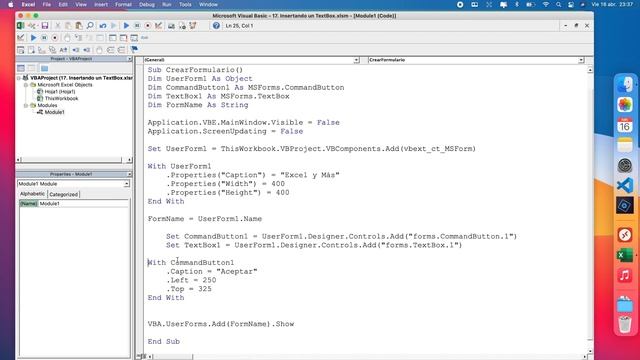
Task: Toggle breakpoint using hand icon beside Step Into
Action: tap(67, 38)
